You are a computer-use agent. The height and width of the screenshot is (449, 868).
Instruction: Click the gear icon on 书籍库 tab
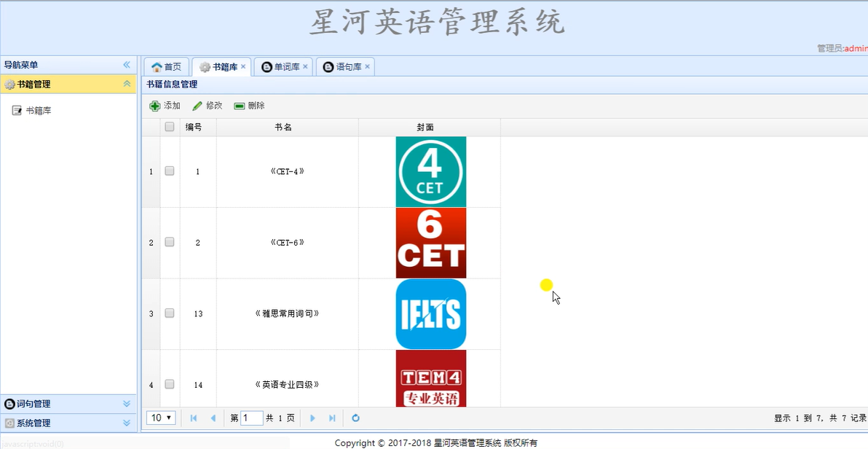(x=205, y=67)
